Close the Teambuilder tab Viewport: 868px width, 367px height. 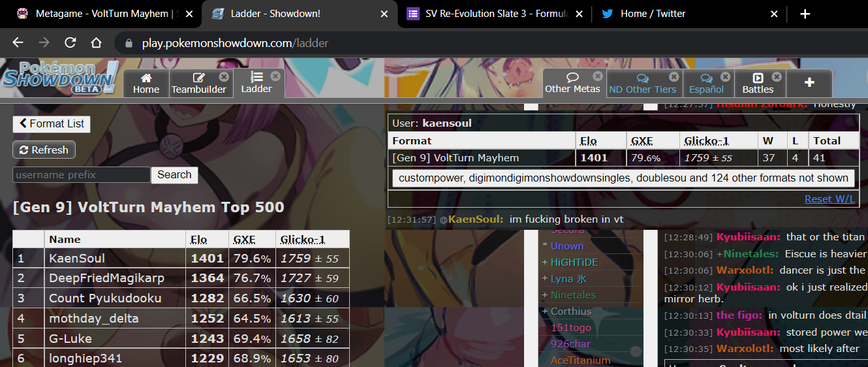(224, 76)
